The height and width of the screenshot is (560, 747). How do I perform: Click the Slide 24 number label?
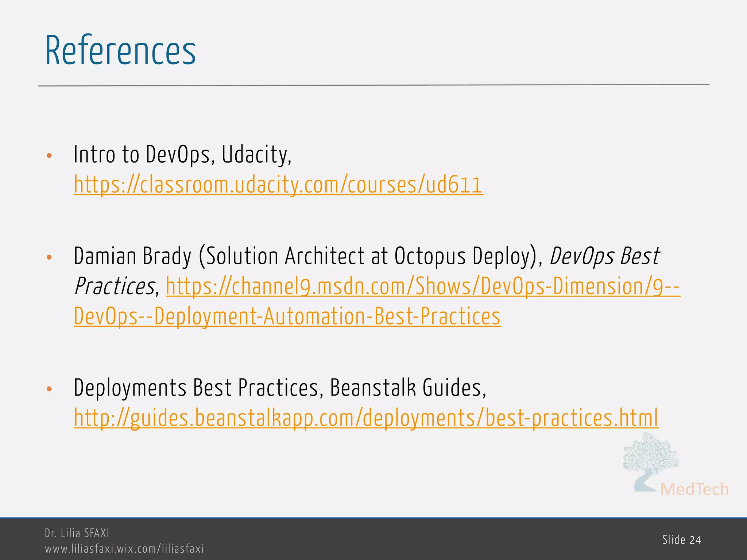(681, 540)
